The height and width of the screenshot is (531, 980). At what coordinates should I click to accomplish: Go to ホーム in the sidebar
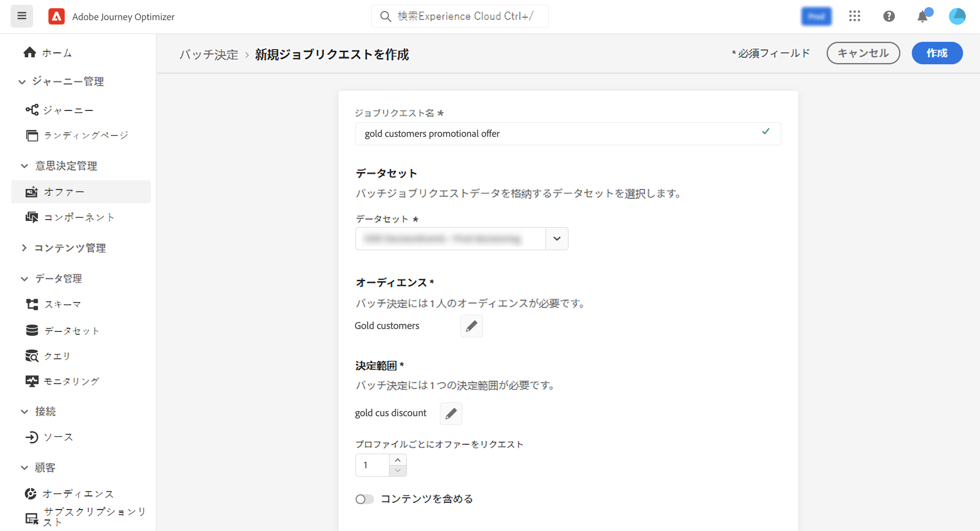click(x=57, y=52)
